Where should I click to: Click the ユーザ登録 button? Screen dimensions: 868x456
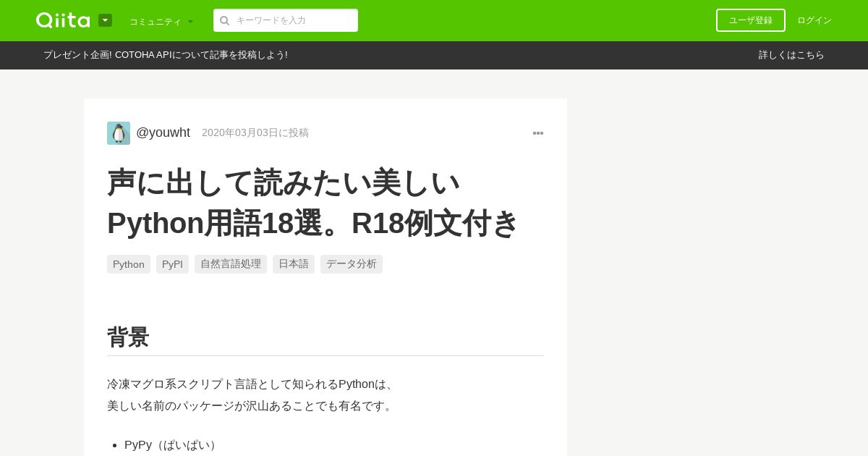click(x=751, y=20)
